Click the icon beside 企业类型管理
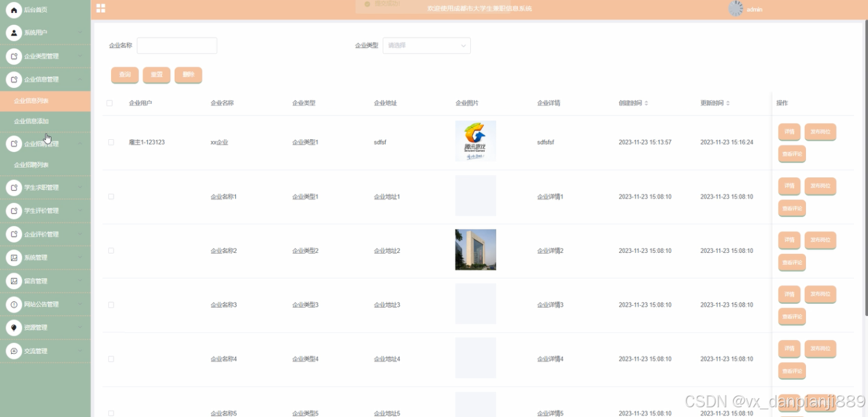This screenshot has width=868, height=417. coord(14,57)
